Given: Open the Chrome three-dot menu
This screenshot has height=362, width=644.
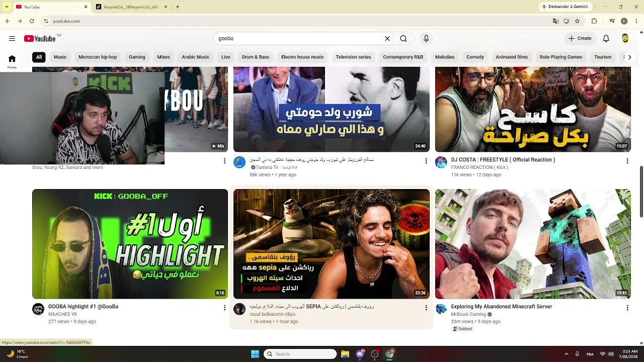Looking at the screenshot, I should click(636, 21).
